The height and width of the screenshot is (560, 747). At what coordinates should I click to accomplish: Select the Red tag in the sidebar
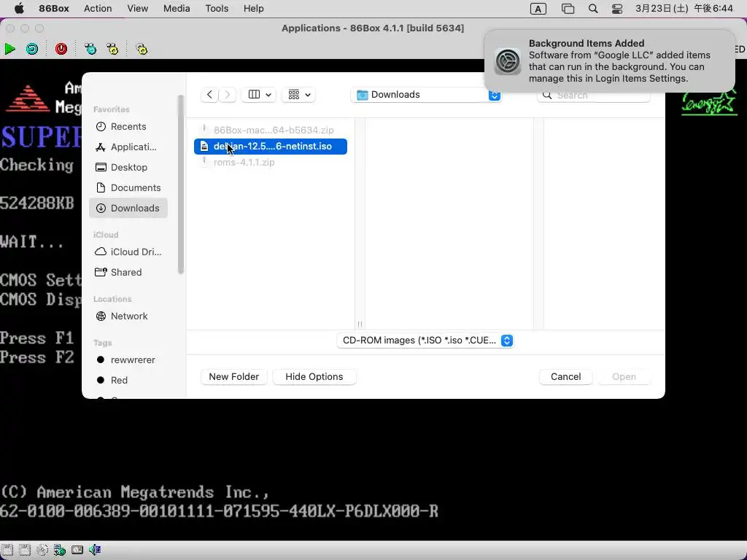point(128,380)
